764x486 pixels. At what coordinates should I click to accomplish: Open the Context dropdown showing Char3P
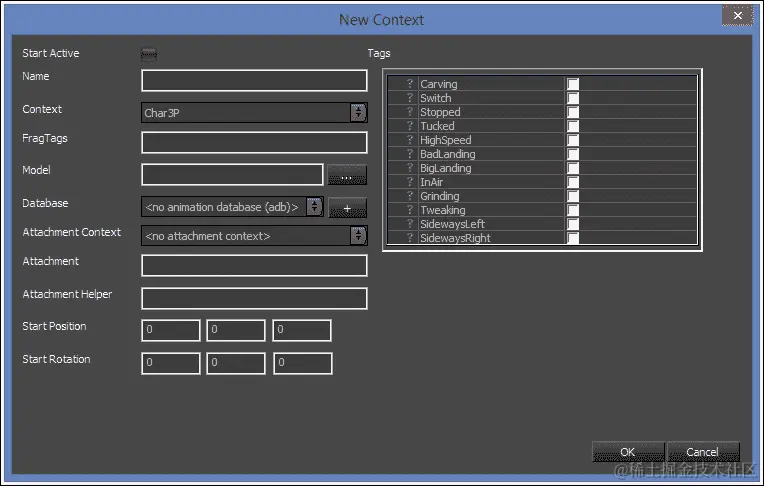(x=254, y=113)
